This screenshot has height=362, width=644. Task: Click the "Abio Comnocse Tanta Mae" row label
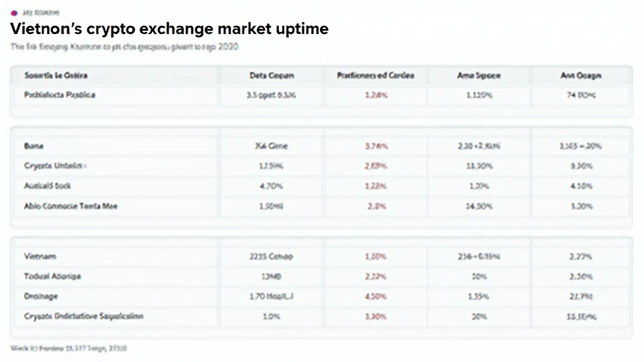coord(70,206)
